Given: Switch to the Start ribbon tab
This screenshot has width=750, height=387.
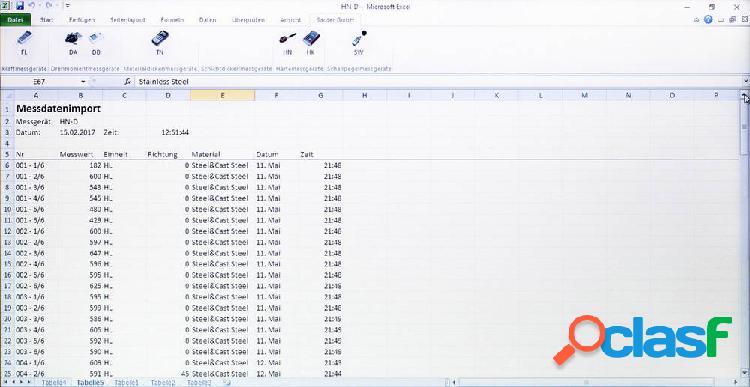Looking at the screenshot, I should pos(47,20).
